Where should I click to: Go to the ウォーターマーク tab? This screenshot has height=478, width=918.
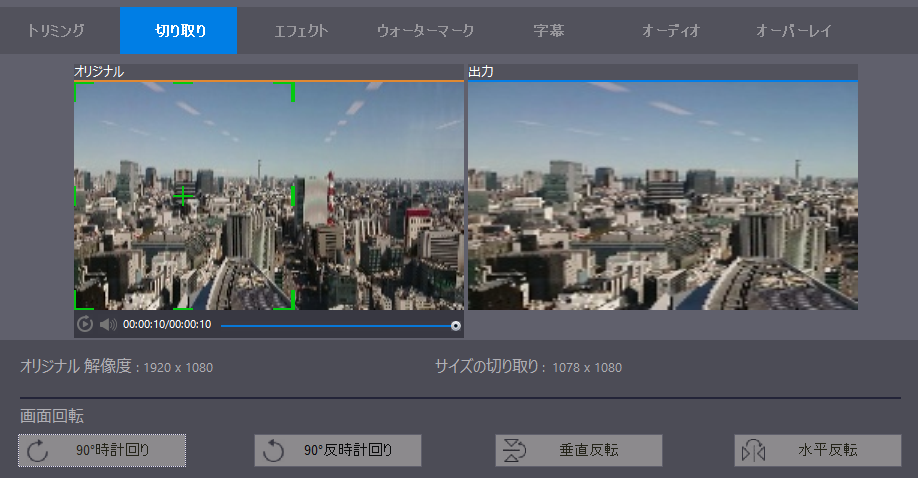425,31
